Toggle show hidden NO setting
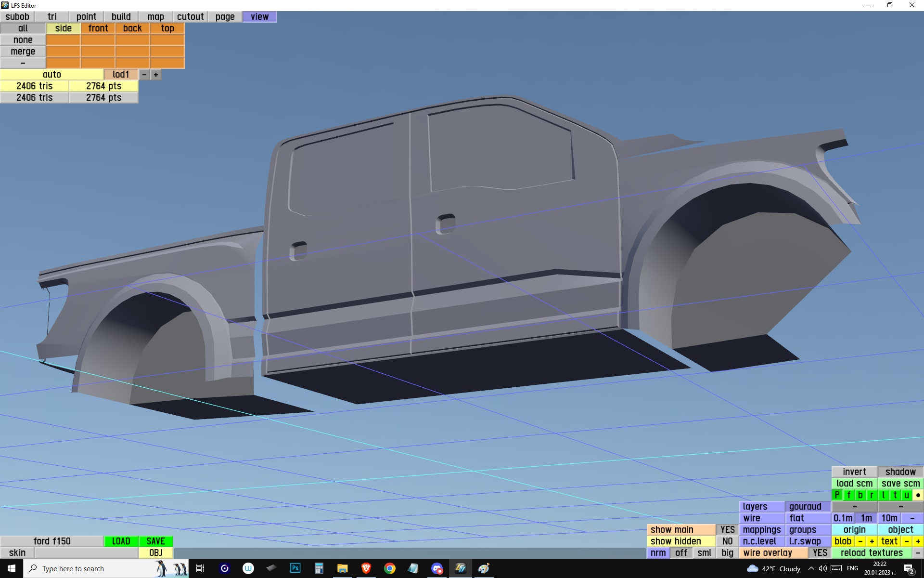Image resolution: width=924 pixels, height=578 pixels. tap(727, 541)
